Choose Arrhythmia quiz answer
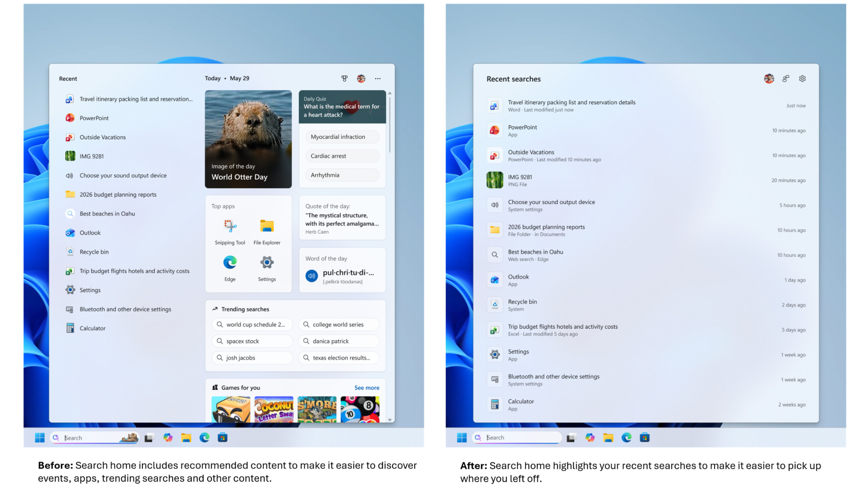Screen dimensions: 868x488 tap(342, 175)
